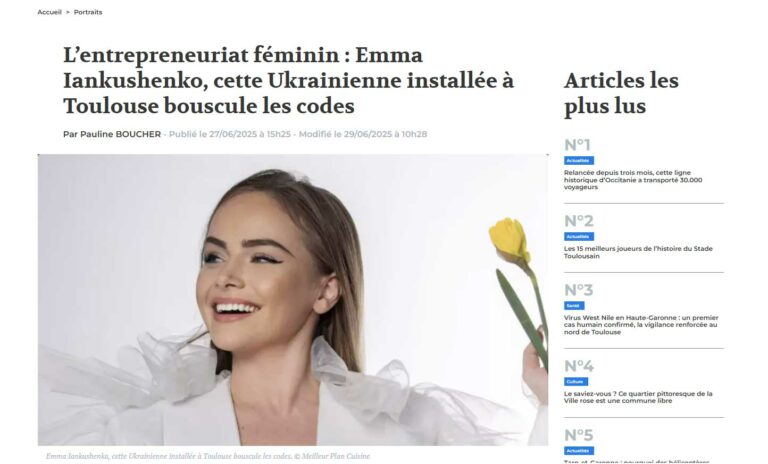Go to the Accueil breadcrumb link

(49, 12)
